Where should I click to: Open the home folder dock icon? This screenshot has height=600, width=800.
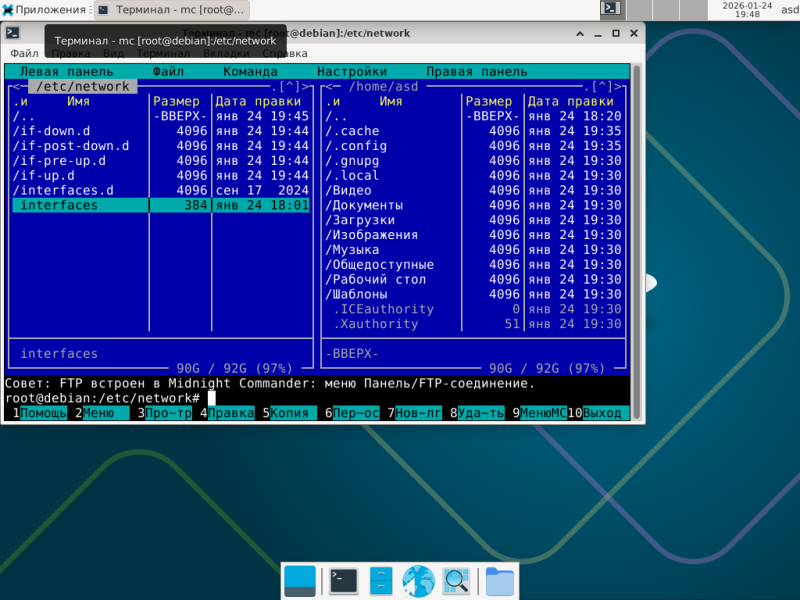tap(499, 581)
